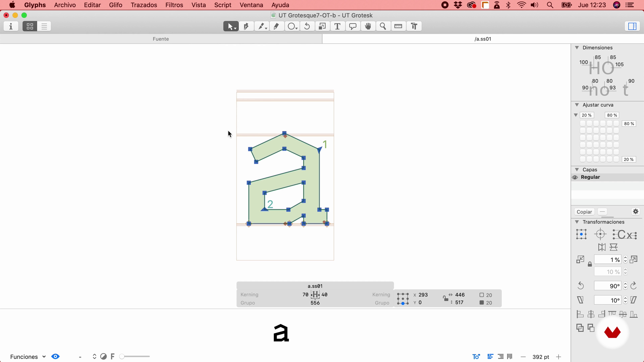Collapse the Dimensiones panel
Image resolution: width=644 pixels, height=362 pixels.
pos(577,47)
